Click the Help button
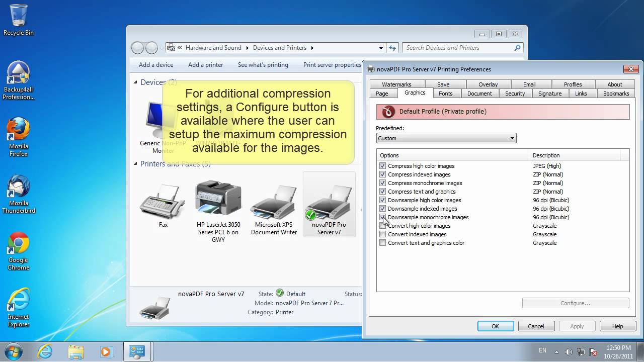Image resolution: width=644 pixels, height=362 pixels. pyautogui.click(x=617, y=326)
